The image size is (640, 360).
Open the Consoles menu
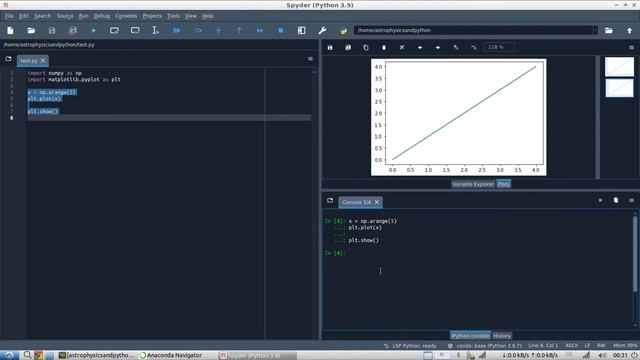[x=126, y=16]
